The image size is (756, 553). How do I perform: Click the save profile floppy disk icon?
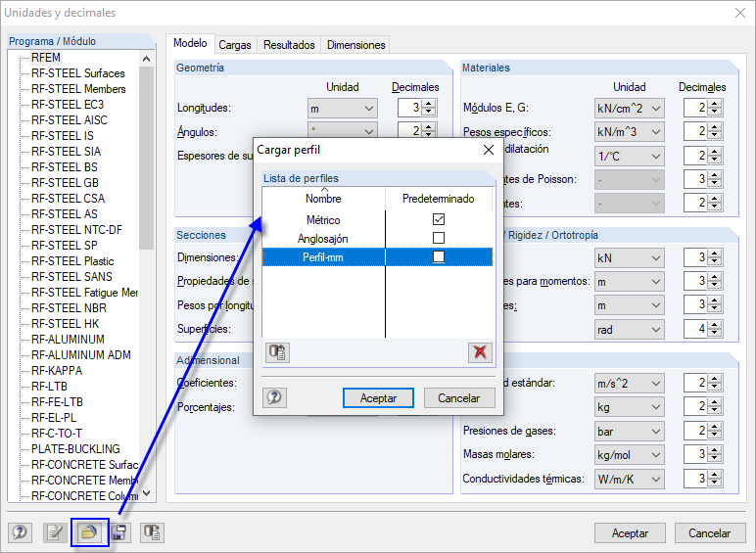tap(118, 532)
